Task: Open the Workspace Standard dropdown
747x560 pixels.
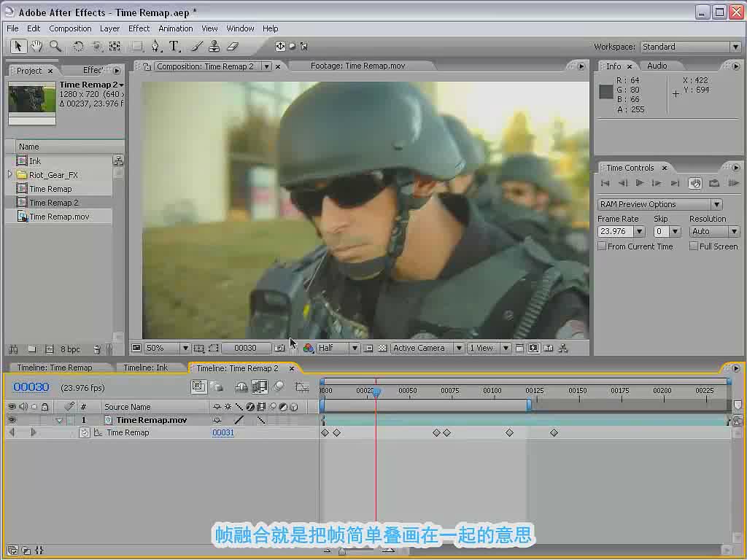Action: [x=690, y=47]
